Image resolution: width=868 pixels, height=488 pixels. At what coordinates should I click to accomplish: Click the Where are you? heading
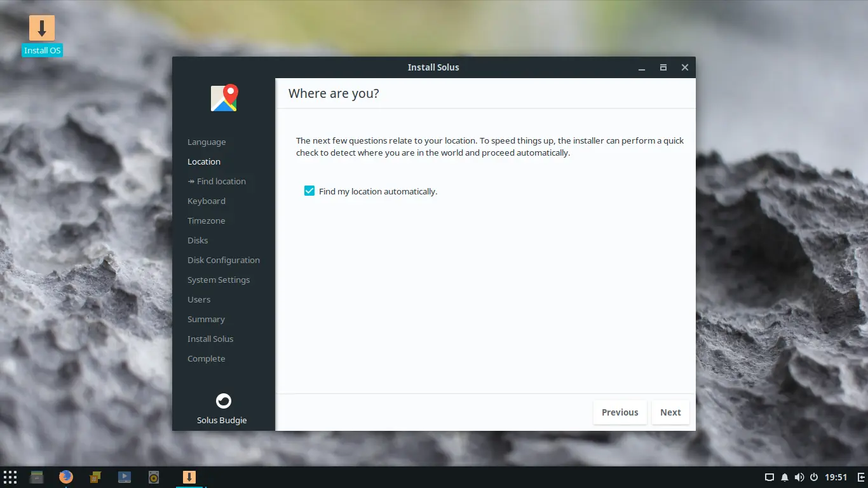coord(334,93)
